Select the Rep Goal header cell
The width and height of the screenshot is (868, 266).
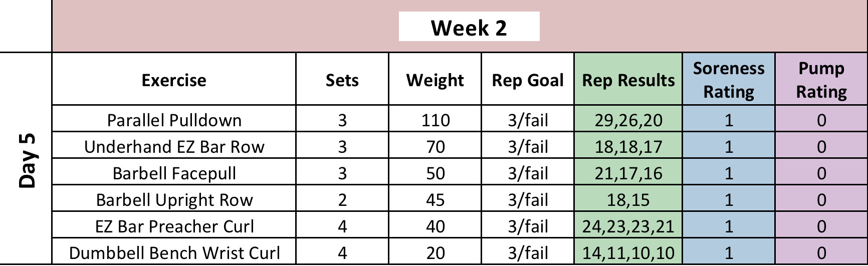528,80
